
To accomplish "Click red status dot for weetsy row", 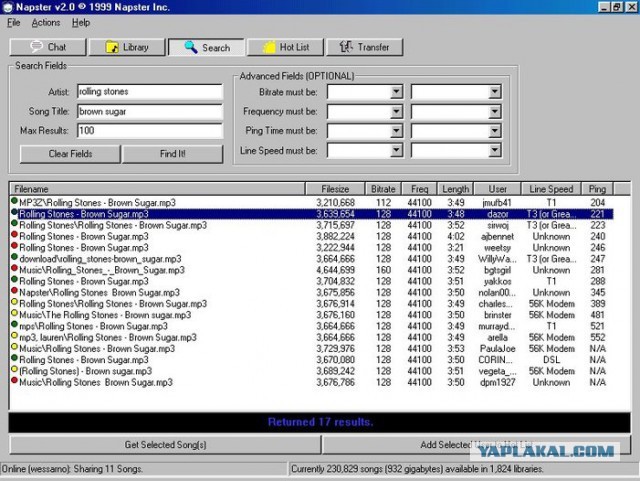I will 14,246.
